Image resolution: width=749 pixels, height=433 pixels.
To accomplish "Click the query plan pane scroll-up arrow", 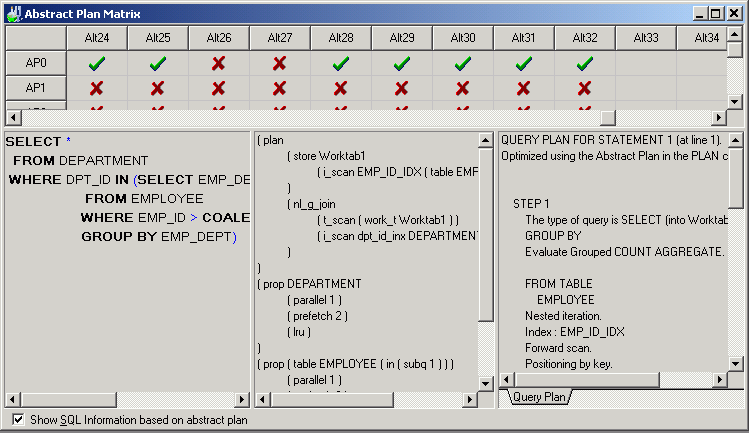I will (736, 141).
